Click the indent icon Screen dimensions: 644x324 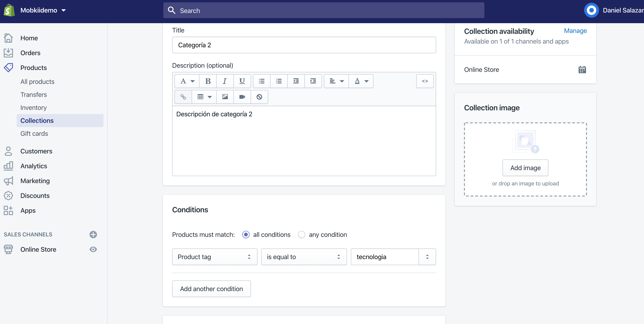pos(313,81)
